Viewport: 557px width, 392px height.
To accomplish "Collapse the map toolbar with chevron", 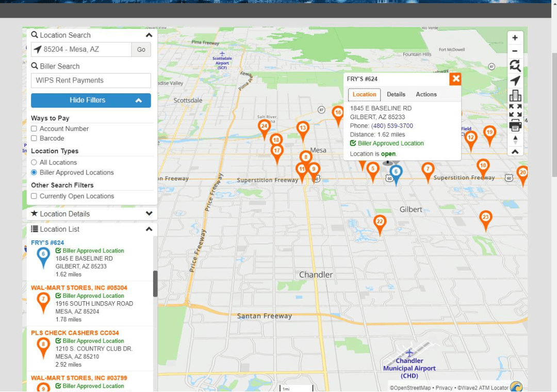I will (515, 152).
